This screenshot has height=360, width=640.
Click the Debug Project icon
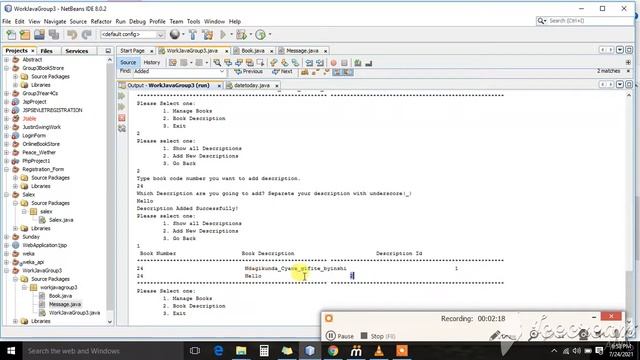tap(241, 35)
